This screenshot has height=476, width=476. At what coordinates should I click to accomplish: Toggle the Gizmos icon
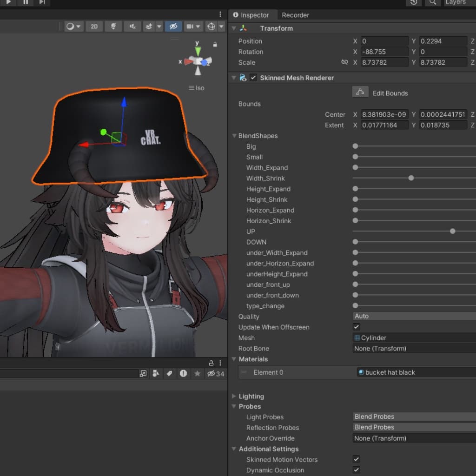[211, 26]
